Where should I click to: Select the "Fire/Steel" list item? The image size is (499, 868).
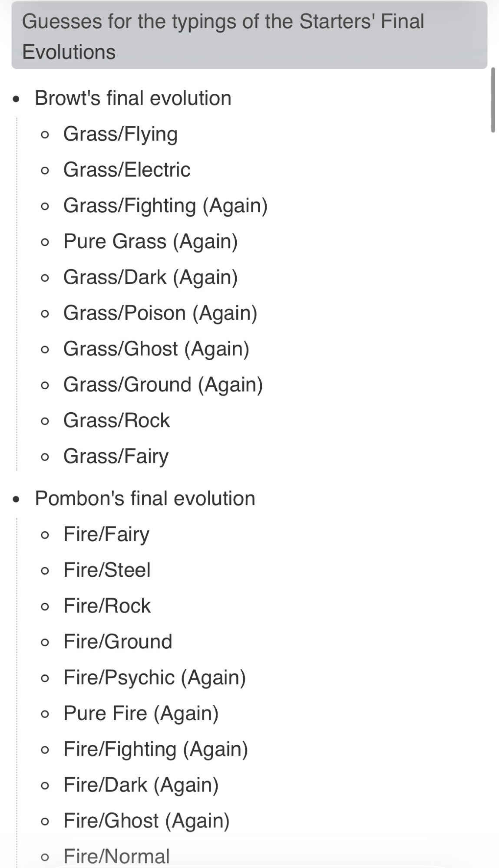click(107, 570)
